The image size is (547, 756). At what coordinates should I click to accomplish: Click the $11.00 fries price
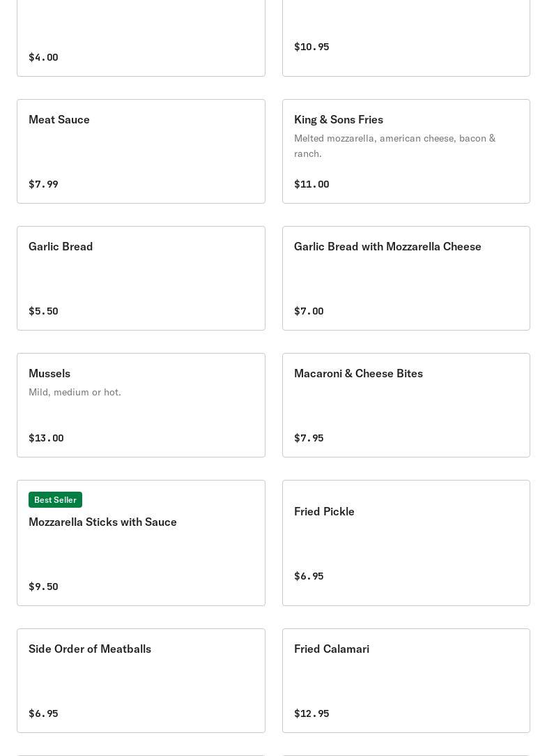[x=311, y=184]
